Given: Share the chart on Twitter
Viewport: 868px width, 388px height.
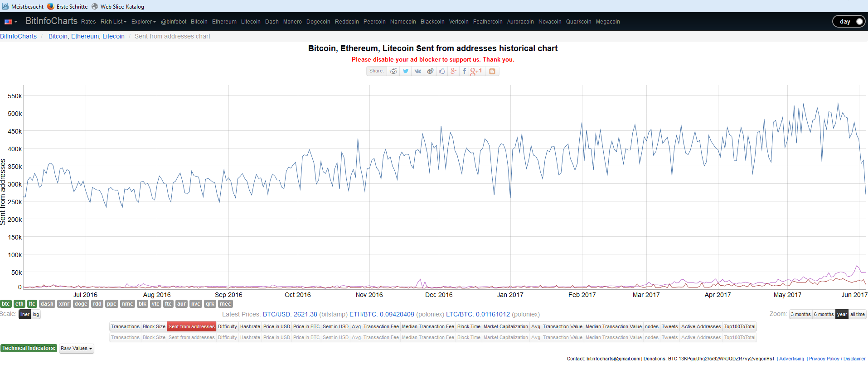Looking at the screenshot, I should coord(406,71).
